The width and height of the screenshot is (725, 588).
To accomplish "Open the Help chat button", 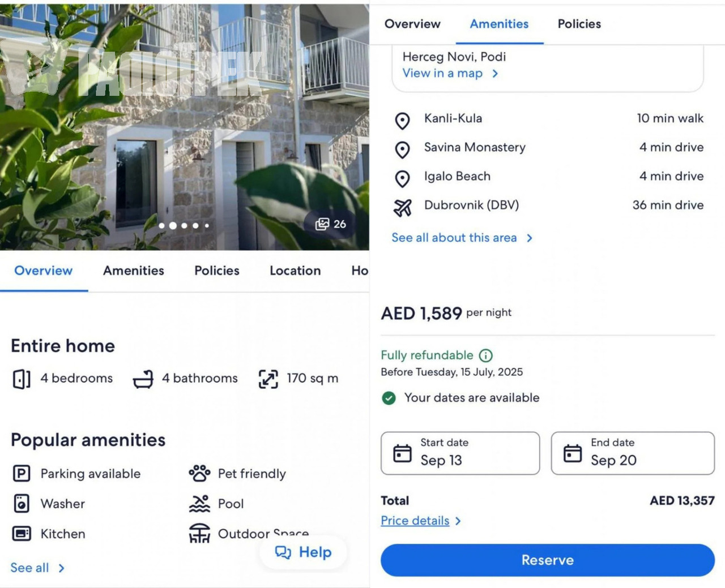I will (303, 552).
